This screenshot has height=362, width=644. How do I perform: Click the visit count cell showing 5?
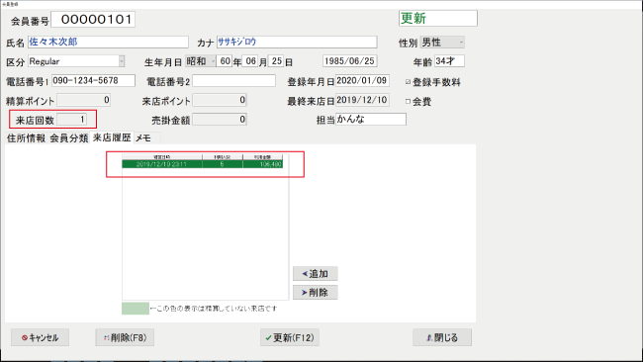[223, 164]
